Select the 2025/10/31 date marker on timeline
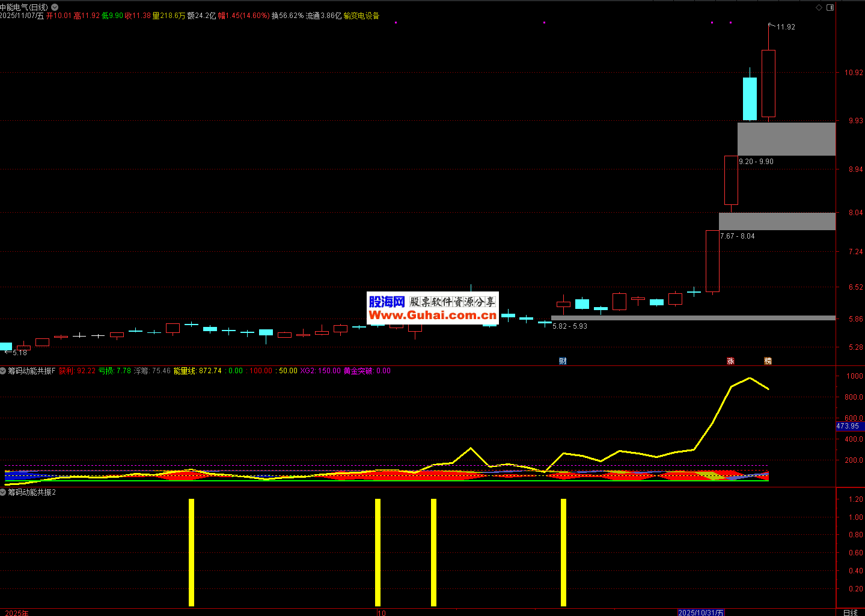865x616 pixels. (x=701, y=612)
